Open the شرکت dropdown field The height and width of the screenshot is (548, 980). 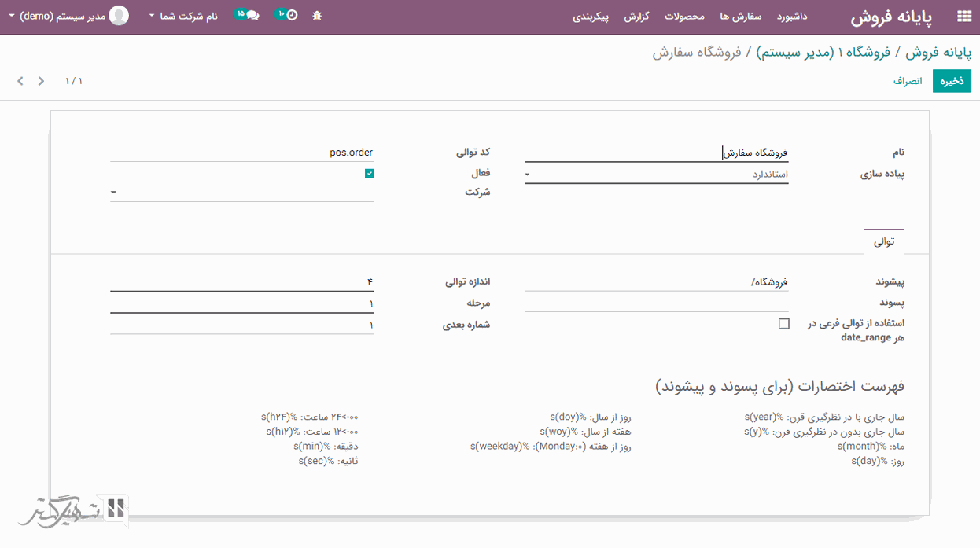[x=241, y=193]
